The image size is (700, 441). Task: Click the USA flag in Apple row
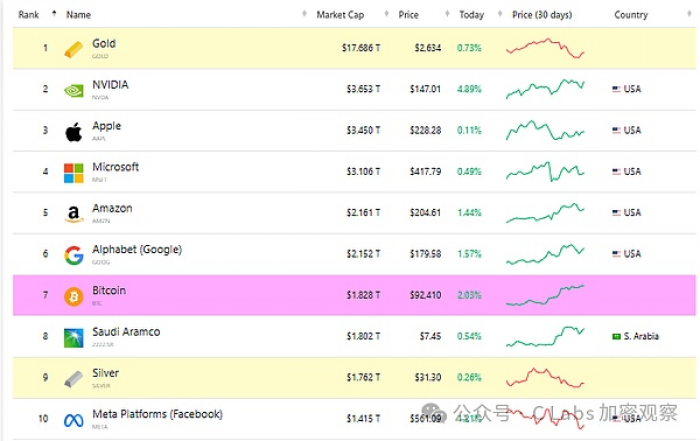pos(616,130)
